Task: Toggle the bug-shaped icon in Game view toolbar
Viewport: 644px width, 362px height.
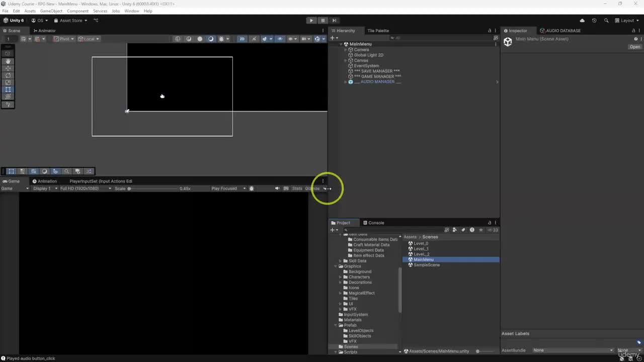Action: [x=252, y=189]
